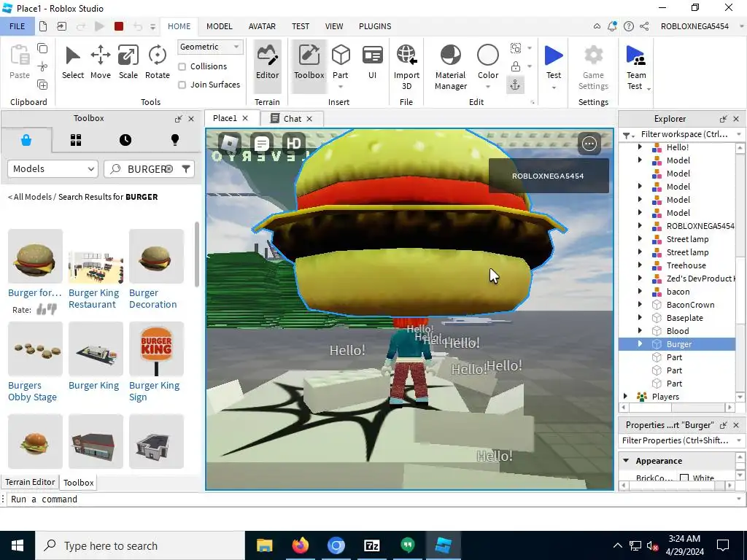Click Filter workspace search field
The width and height of the screenshot is (747, 560).
click(684, 134)
